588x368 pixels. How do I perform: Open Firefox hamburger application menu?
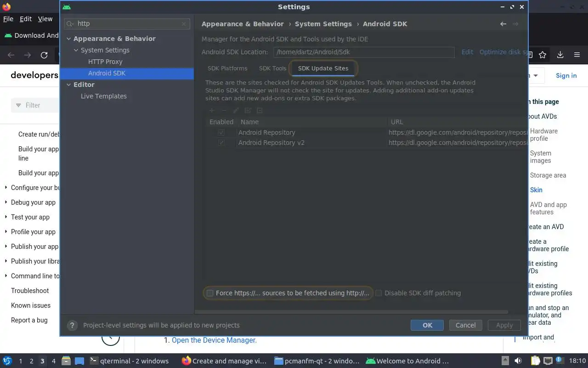(x=577, y=55)
